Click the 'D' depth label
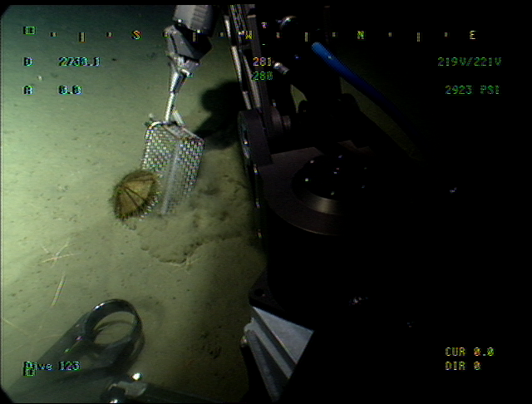 pos(28,62)
